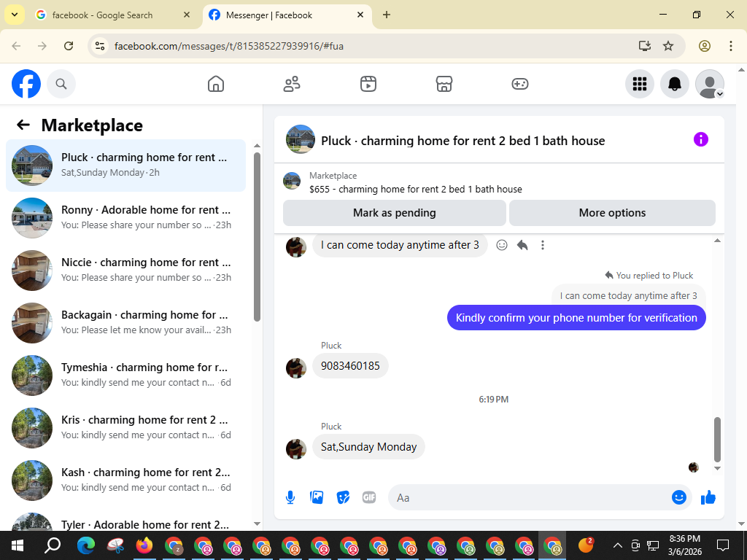Click the voice clip microphone icon
This screenshot has height=560, width=747.
click(290, 497)
